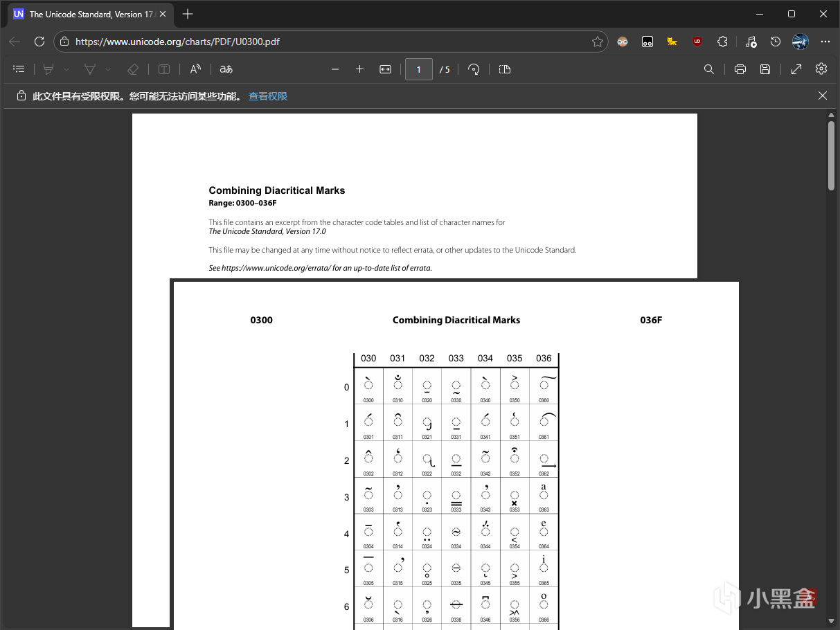The height and width of the screenshot is (630, 840).
Task: Open the yellow cat extension
Action: [672, 42]
